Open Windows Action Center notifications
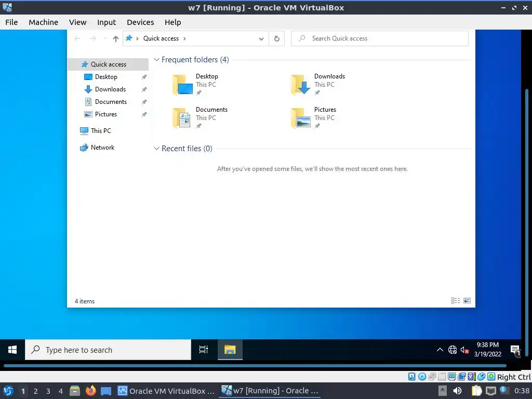 pyautogui.click(x=515, y=350)
